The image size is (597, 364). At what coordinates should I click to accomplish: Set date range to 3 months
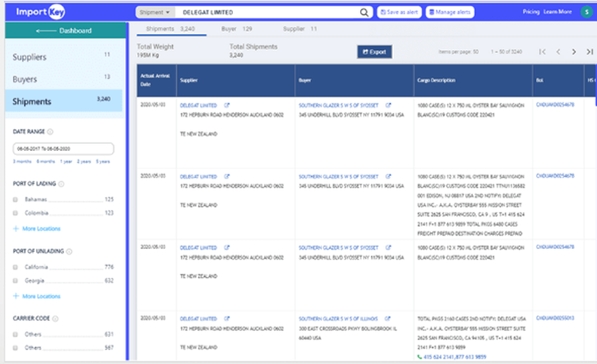click(x=22, y=162)
